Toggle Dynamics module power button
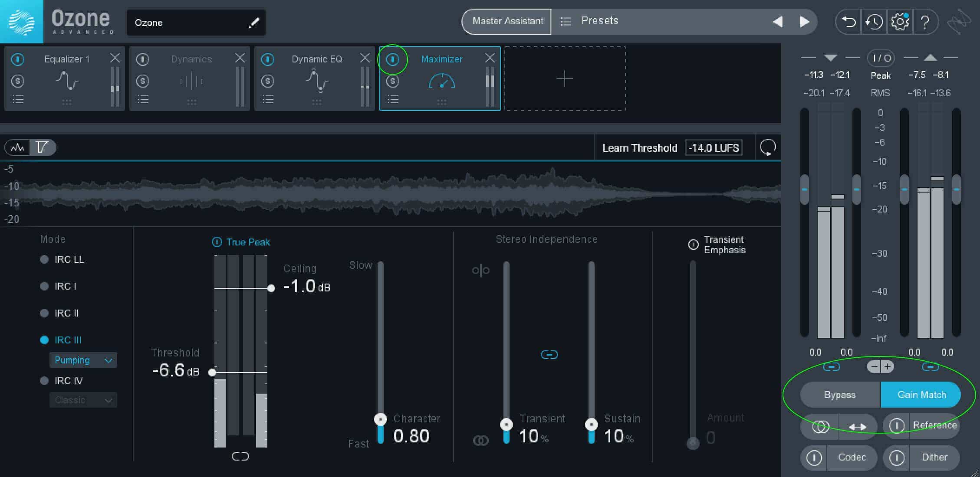980x477 pixels. [x=143, y=59]
